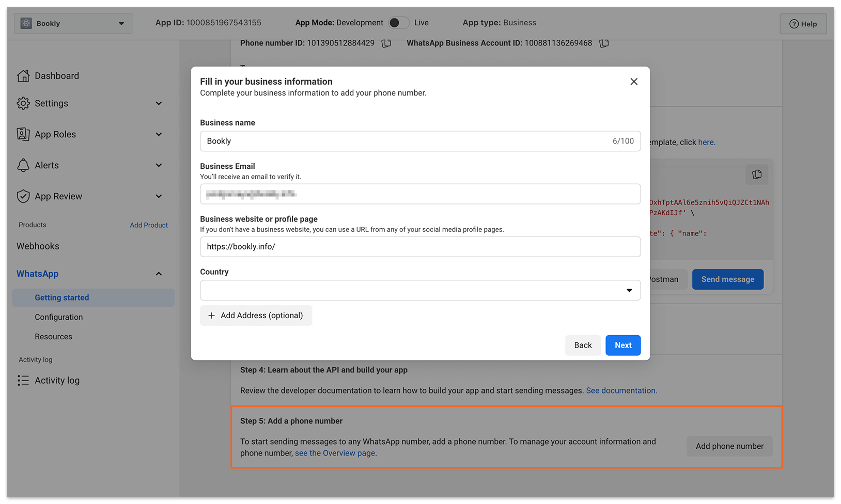Screen dimensions: 841x504
Task: Click the Step 4 heading text
Action: pos(324,370)
